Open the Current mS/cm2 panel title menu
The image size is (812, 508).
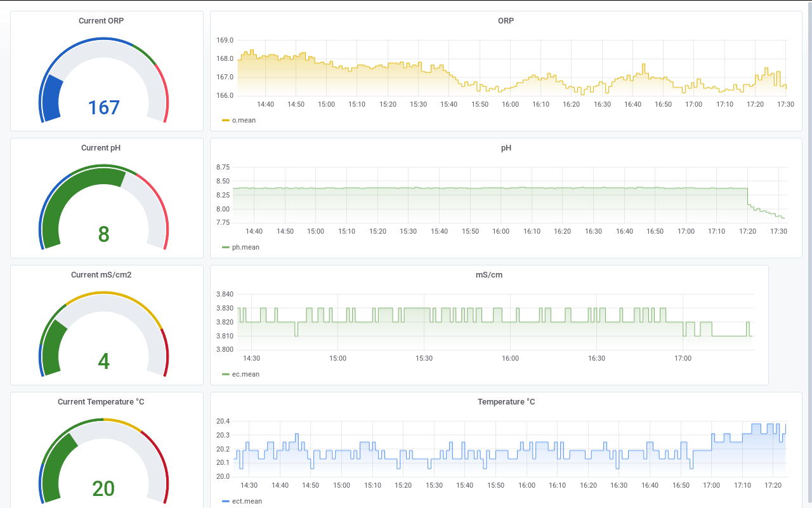101,275
